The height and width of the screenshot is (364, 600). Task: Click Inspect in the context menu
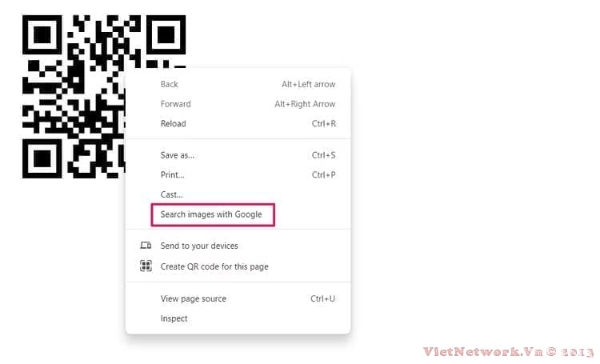[x=238, y=318]
